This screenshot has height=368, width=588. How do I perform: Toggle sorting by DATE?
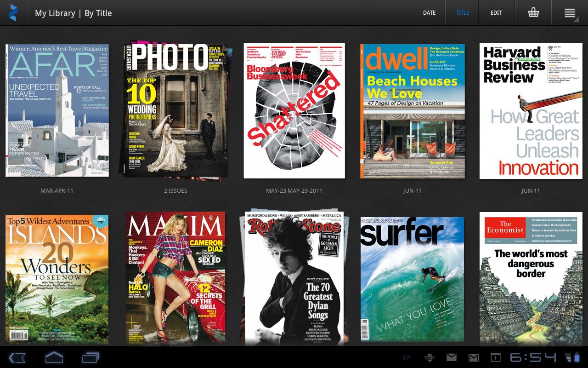tap(429, 12)
